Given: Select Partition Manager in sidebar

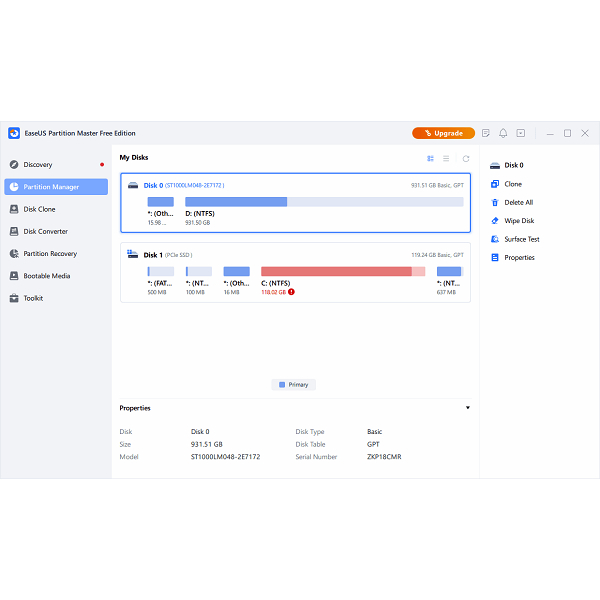Looking at the screenshot, I should (56, 187).
